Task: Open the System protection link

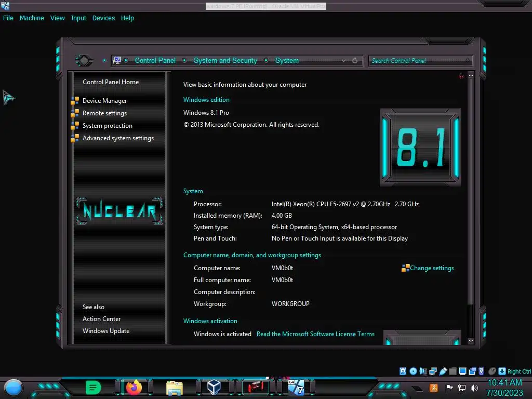Action: [x=107, y=126]
